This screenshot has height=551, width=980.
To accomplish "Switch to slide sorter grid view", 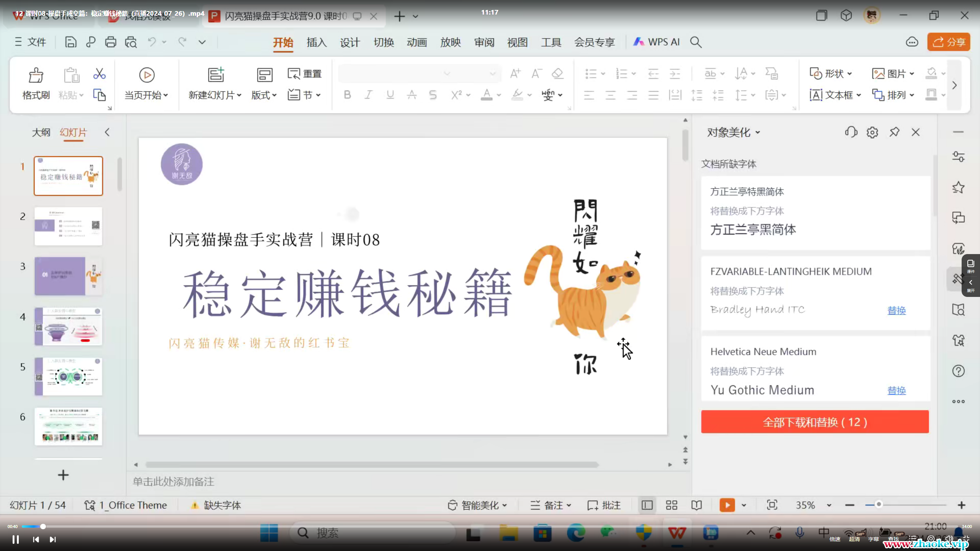I will tap(671, 505).
